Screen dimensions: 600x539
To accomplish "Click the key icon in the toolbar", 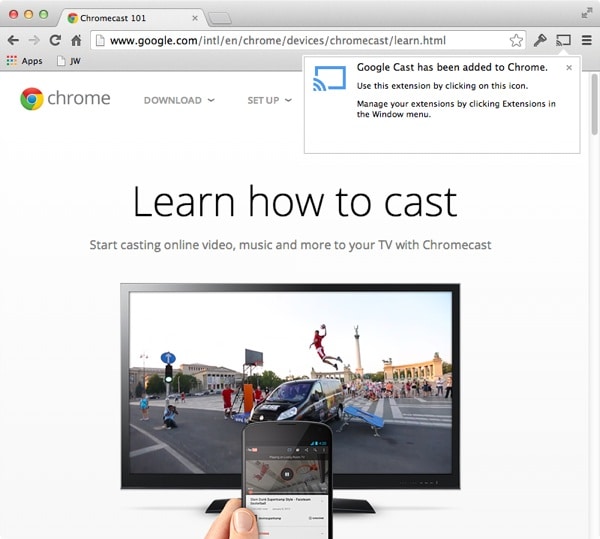I will [x=540, y=40].
